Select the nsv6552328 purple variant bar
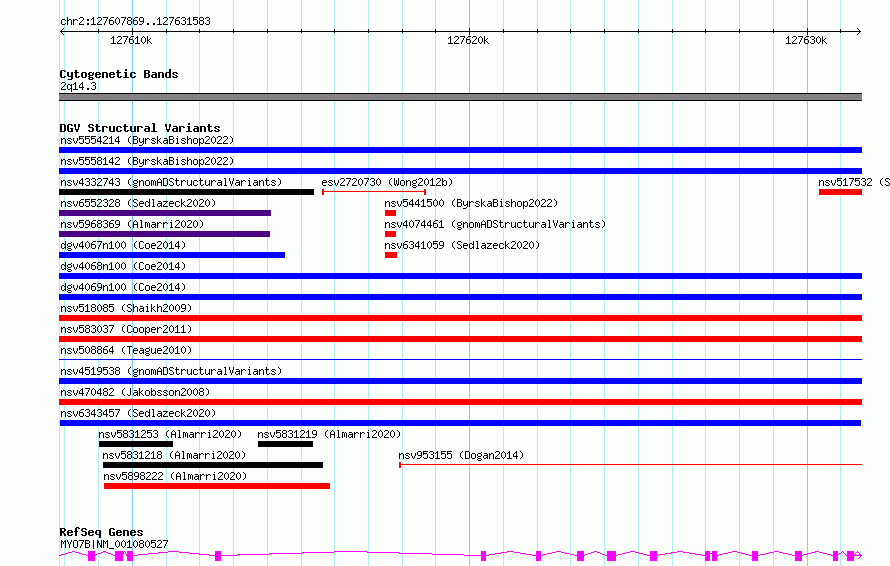 click(165, 213)
